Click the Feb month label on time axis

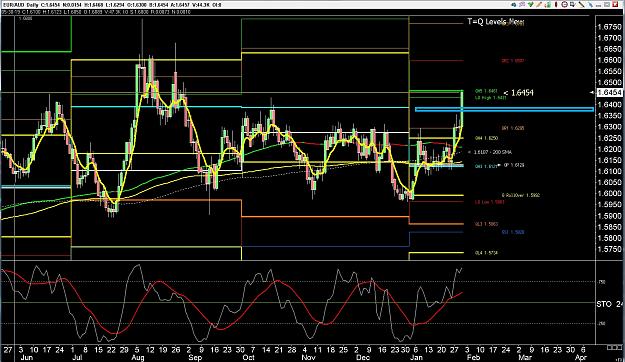pos(473,358)
